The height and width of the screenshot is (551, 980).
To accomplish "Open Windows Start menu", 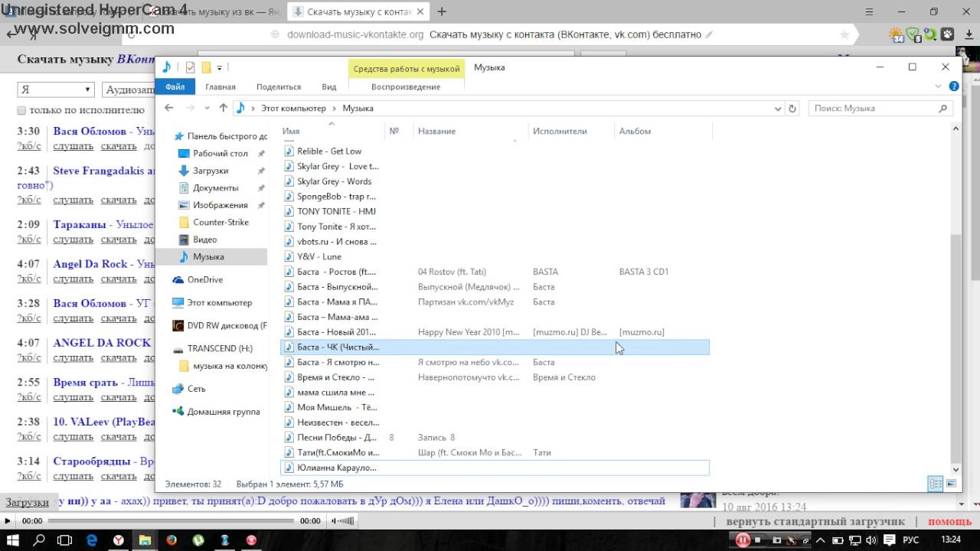I will (14, 540).
